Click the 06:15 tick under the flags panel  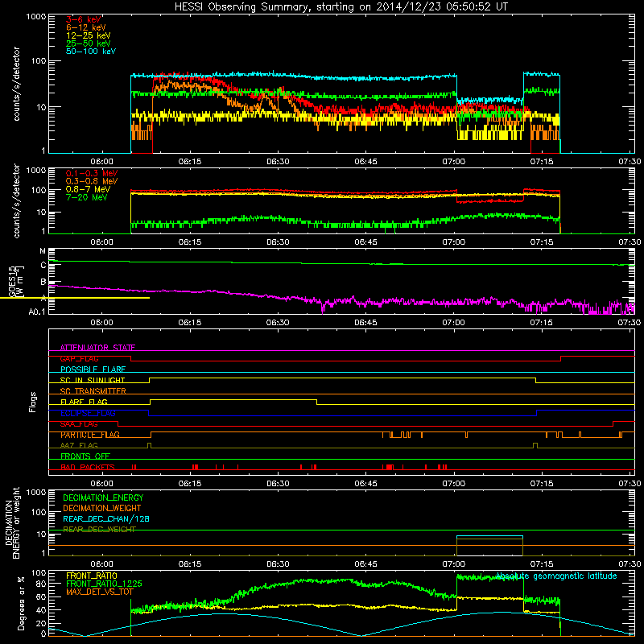coord(190,484)
